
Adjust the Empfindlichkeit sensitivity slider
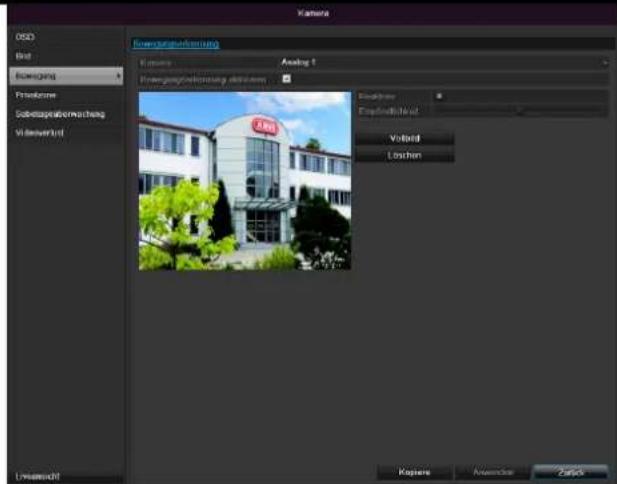[518, 111]
